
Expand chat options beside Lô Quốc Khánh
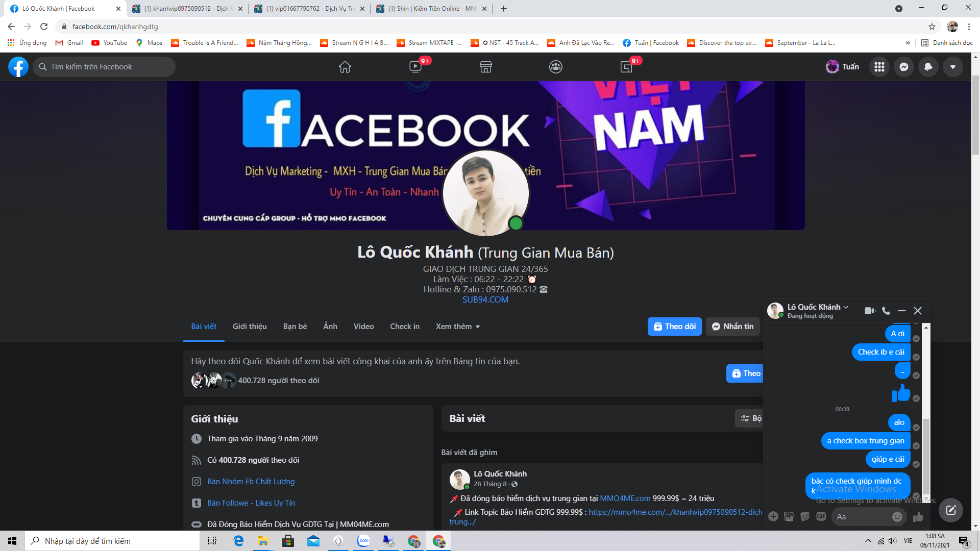[x=846, y=307]
